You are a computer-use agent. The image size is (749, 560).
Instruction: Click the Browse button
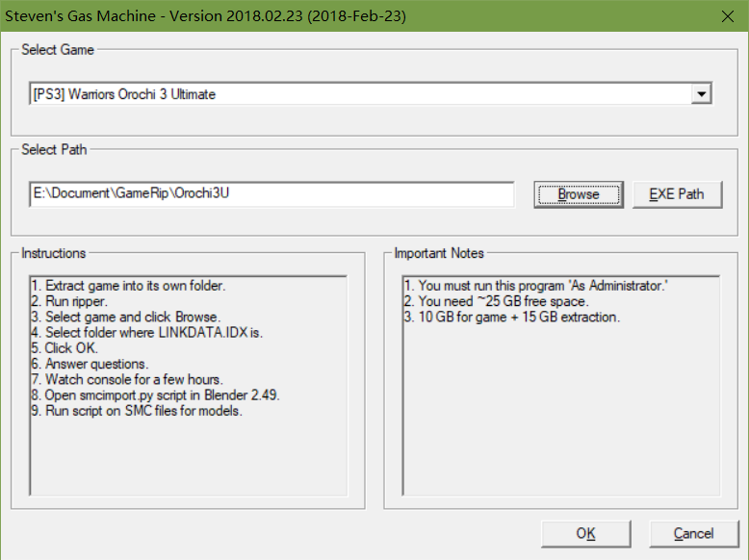[579, 194]
